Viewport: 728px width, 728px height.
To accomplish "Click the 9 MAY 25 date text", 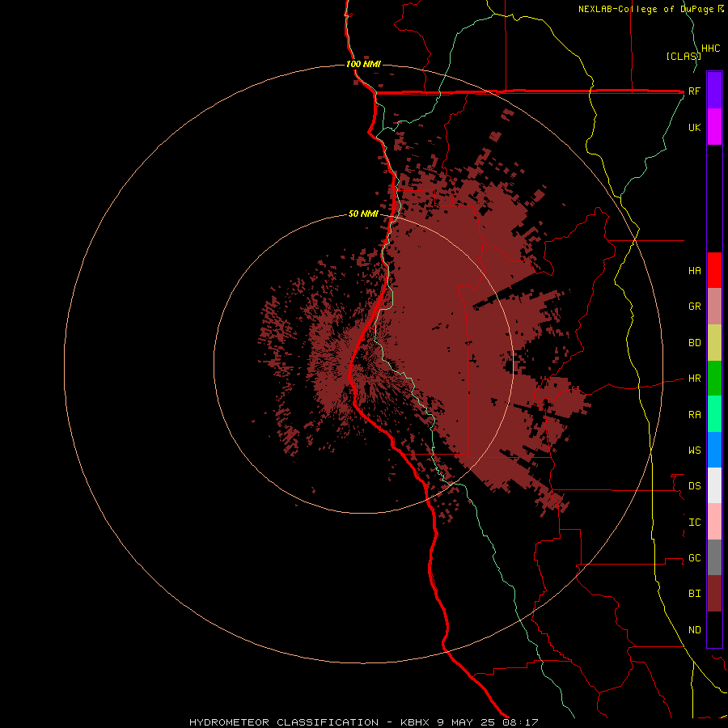I will (466, 722).
